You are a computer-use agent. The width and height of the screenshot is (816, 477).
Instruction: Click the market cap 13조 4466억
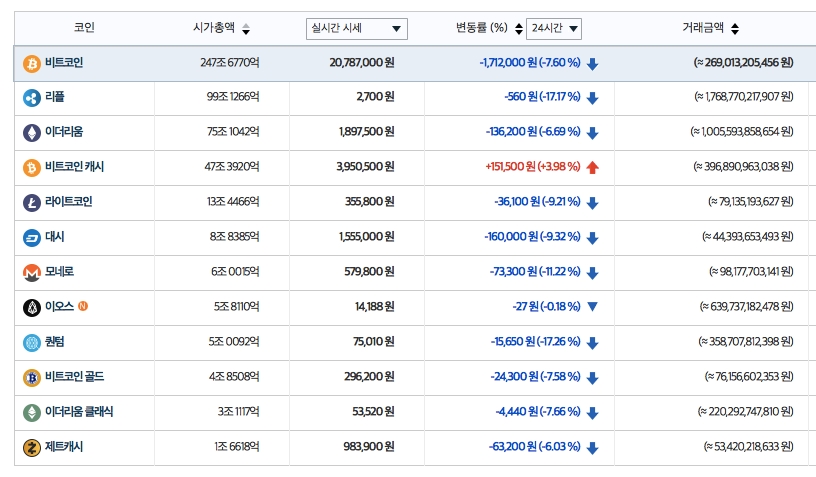click(233, 201)
